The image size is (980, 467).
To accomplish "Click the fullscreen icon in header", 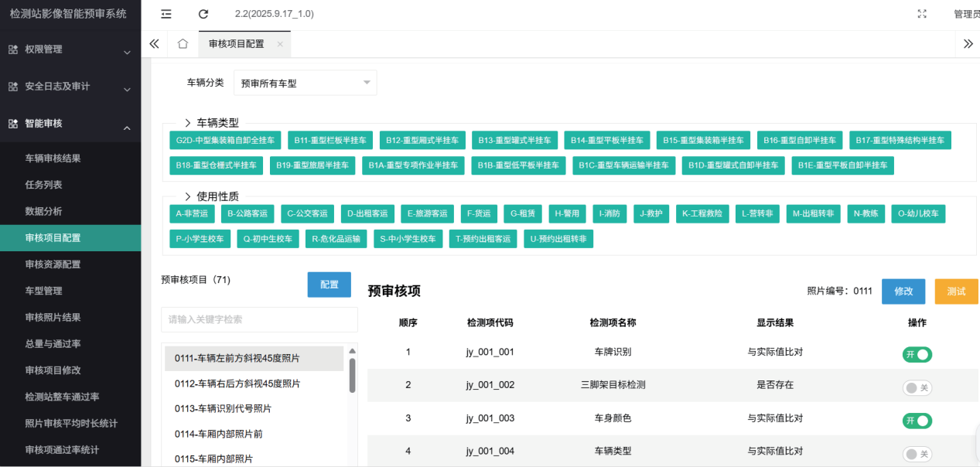I will click(x=922, y=14).
